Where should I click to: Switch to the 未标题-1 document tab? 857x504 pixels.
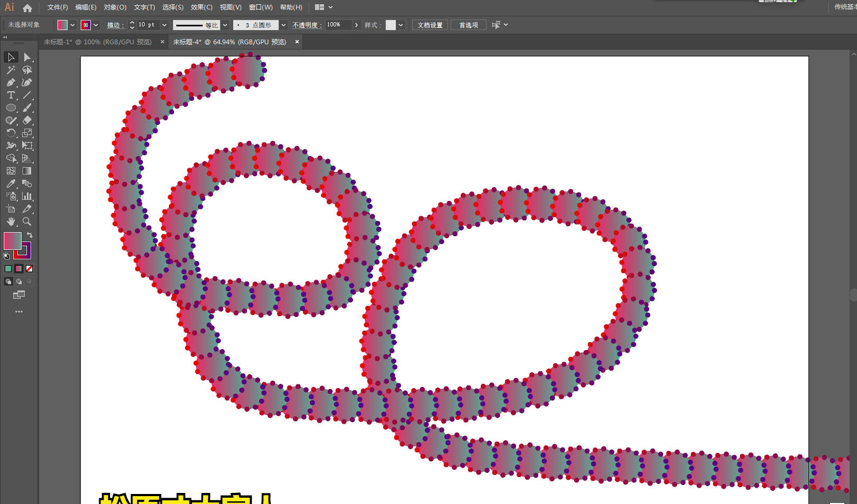point(97,42)
